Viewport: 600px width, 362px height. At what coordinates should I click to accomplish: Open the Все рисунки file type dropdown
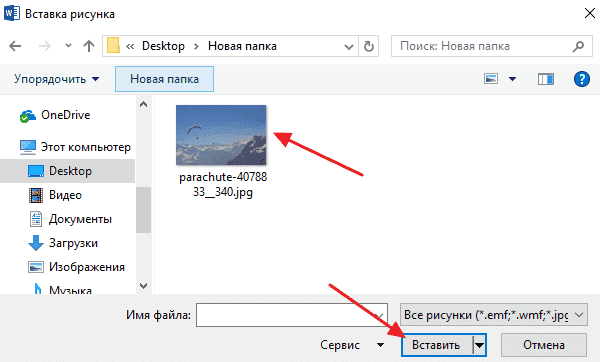(x=494, y=315)
